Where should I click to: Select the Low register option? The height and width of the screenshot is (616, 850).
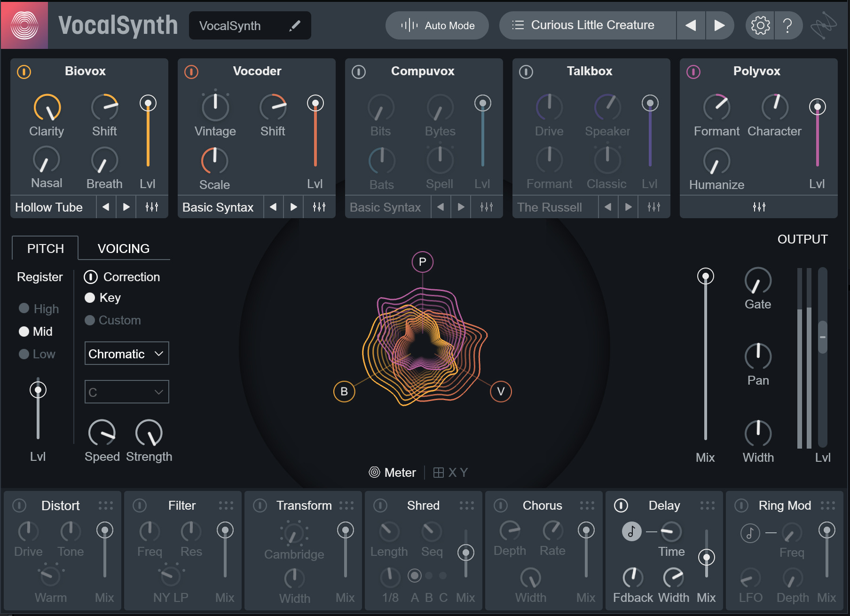(37, 354)
